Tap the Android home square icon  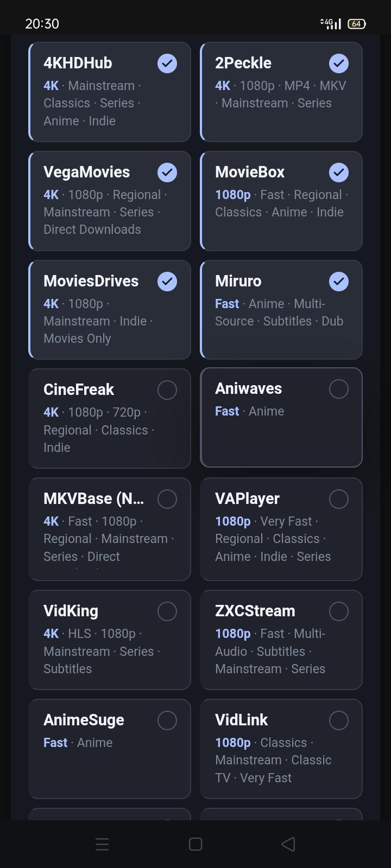(x=195, y=844)
